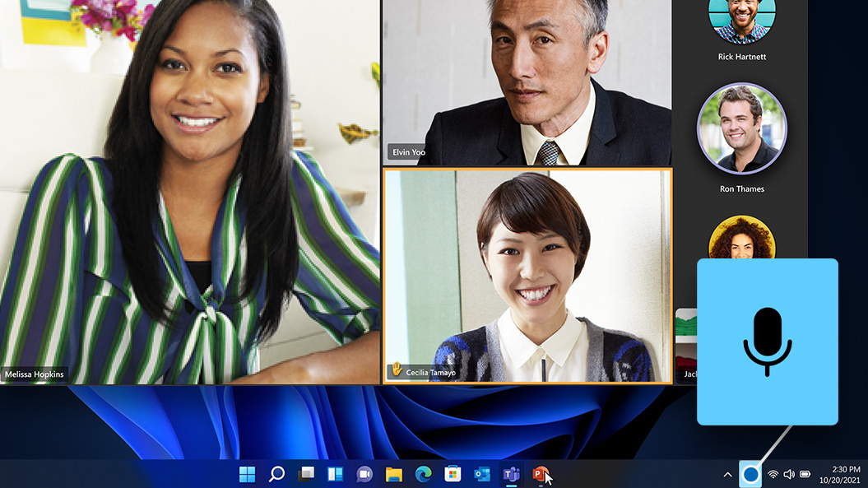Switch to Microsoft Teams app
Image resolution: width=868 pixels, height=488 pixels.
tap(511, 474)
